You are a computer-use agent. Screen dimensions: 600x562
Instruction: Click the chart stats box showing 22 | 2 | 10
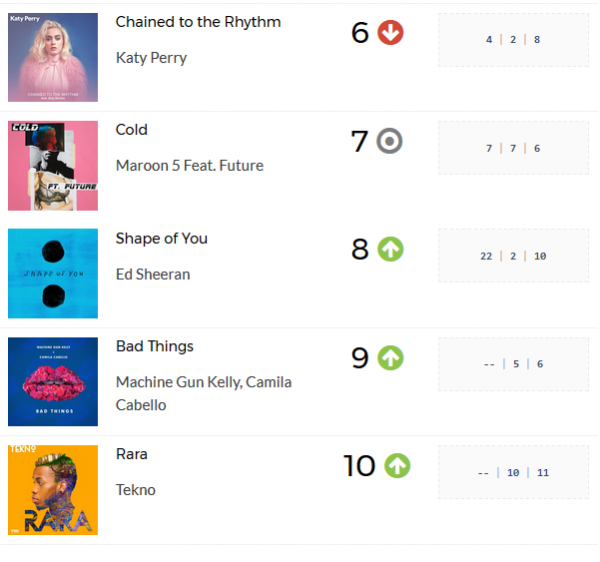(513, 256)
